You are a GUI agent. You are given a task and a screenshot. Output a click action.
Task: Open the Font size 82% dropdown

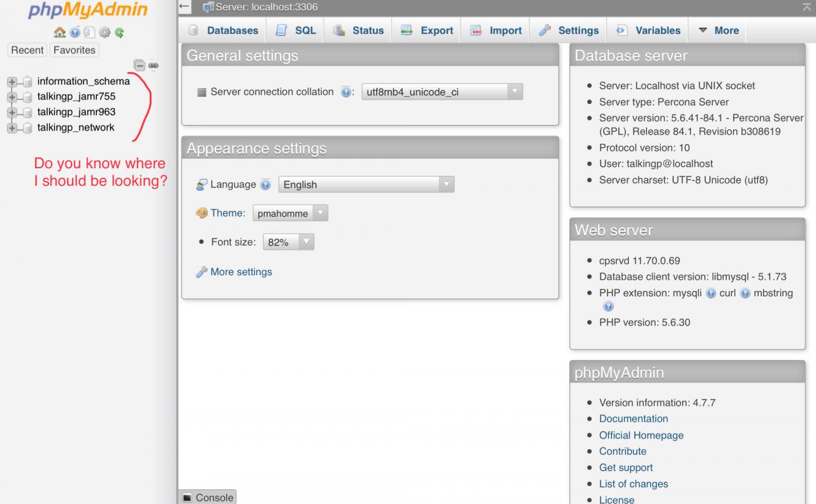pyautogui.click(x=289, y=242)
